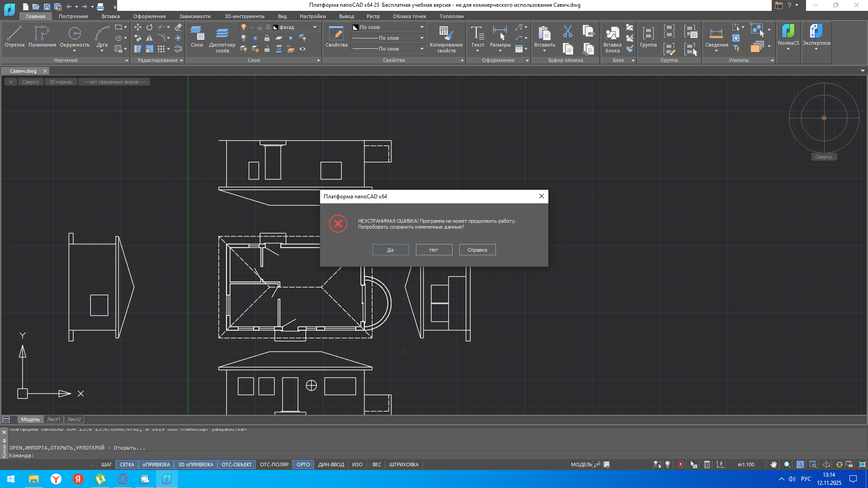Expand the По слою color dropdown
The height and width of the screenshot is (488, 868).
[x=422, y=27]
